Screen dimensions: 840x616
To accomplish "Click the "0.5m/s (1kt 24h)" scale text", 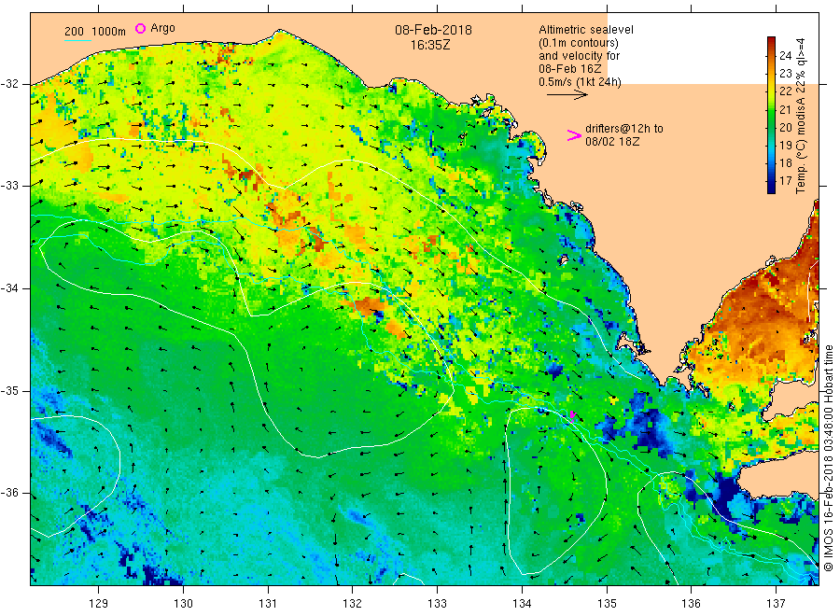I will (x=581, y=82).
